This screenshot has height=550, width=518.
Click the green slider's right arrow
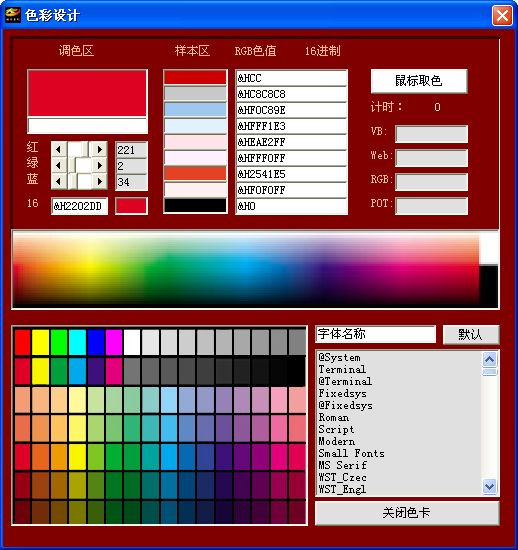click(100, 165)
